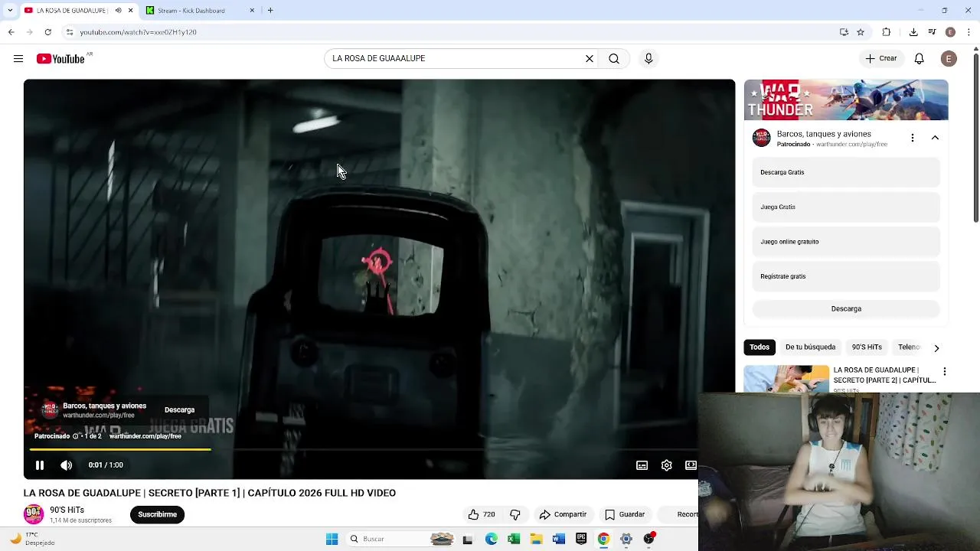Screen dimensions: 980x551
Task: Select the De tu búsqueda chip
Action: click(810, 347)
